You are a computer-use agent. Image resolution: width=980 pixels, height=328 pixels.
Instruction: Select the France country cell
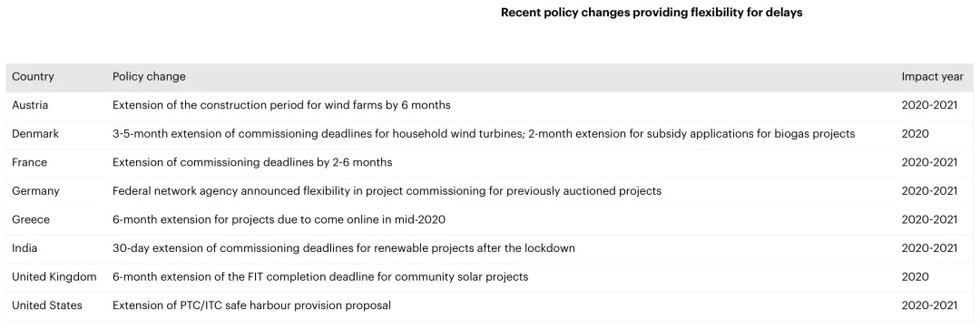pos(29,163)
